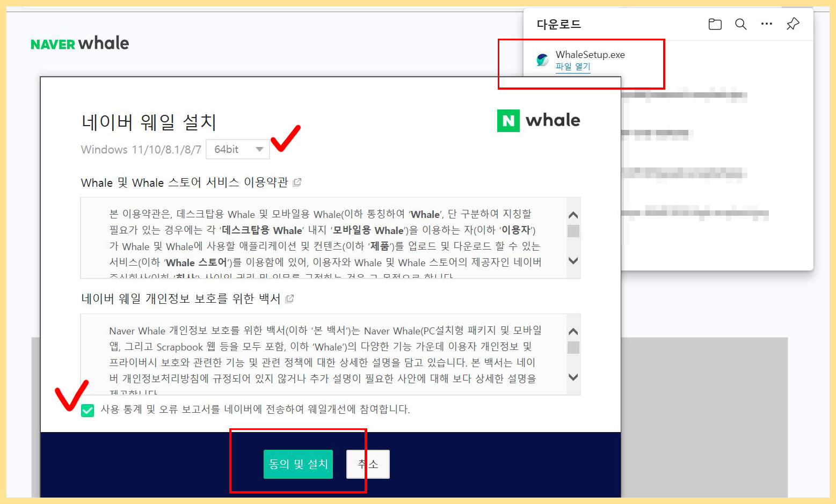Click 동의 및 설치 button
836x504 pixels.
(298, 464)
